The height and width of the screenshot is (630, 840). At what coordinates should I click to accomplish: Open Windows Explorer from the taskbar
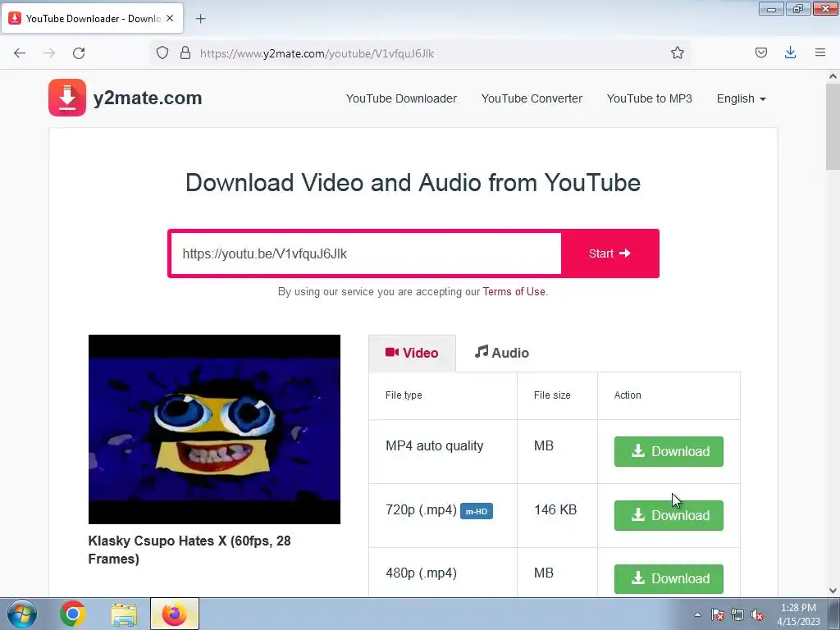(x=125, y=614)
